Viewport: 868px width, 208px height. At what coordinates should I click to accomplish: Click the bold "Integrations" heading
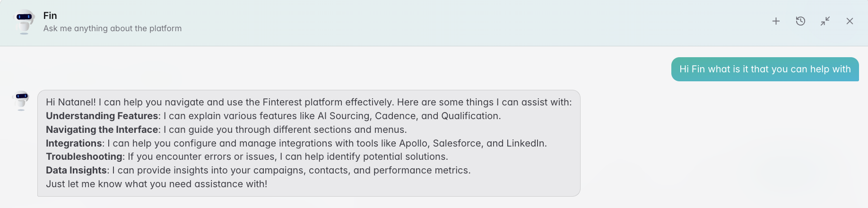tap(74, 143)
